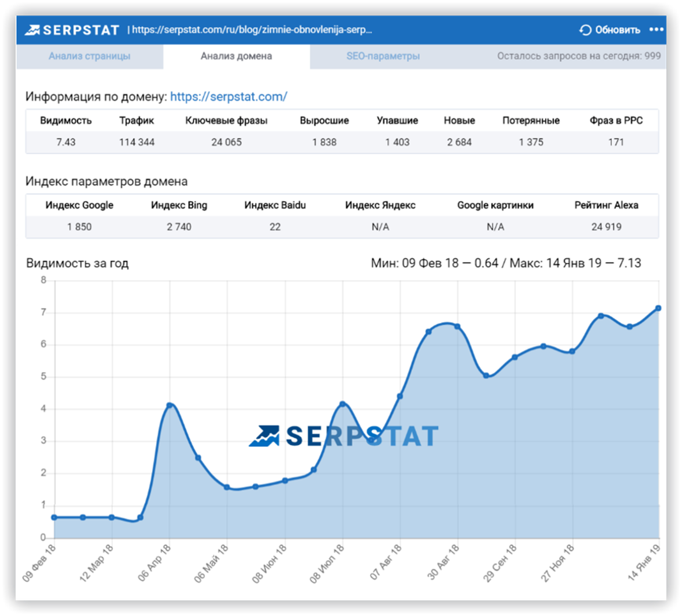Viewport: 682px width, 616px height.
Task: Click the Рейтинг Alexa column header
Action: tap(606, 205)
